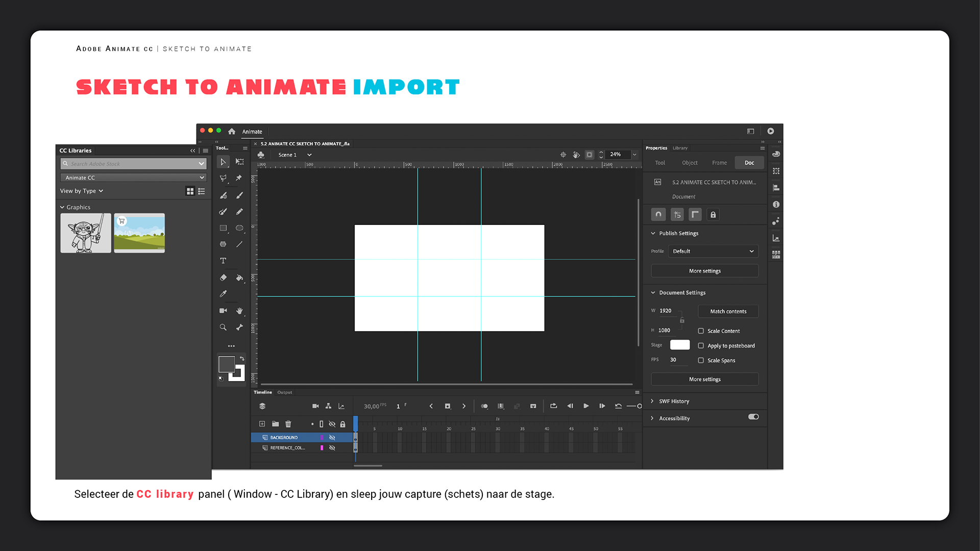980x551 pixels.
Task: Toggle visibility of BACKGROUND layer
Action: pyautogui.click(x=332, y=438)
